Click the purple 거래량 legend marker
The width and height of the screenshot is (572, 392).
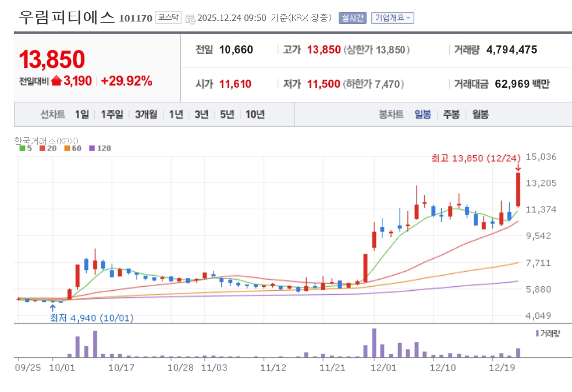coord(537,333)
